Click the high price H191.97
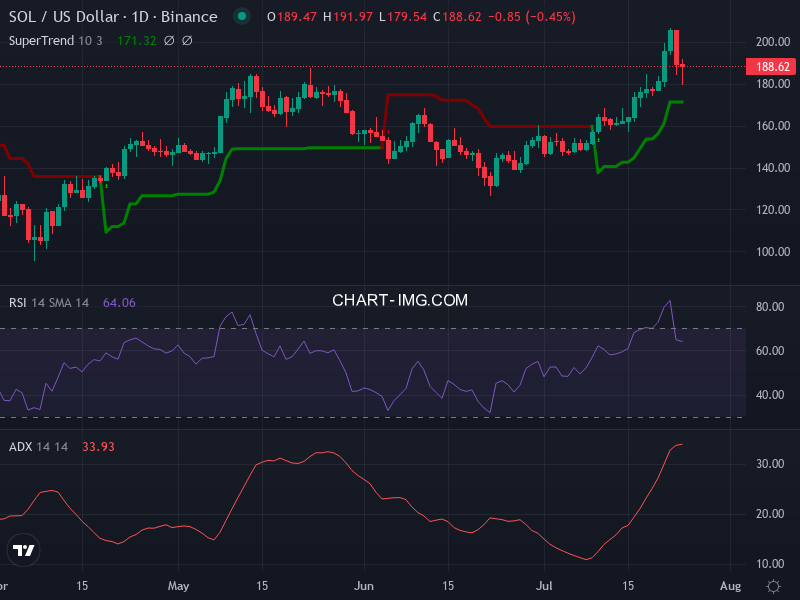 348,17
